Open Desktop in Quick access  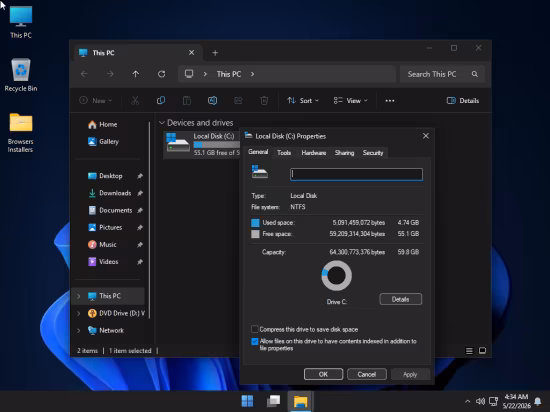(x=110, y=176)
